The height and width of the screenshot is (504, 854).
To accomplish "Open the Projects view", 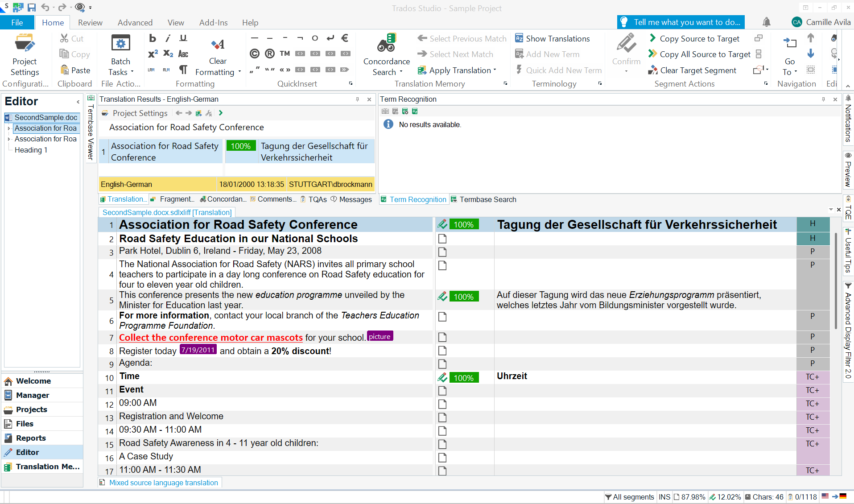I will [x=42, y=409].
